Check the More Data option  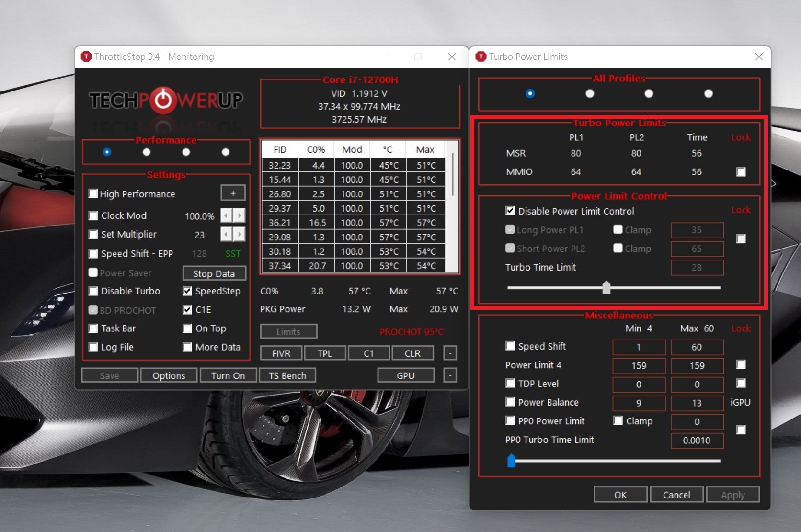pos(187,347)
